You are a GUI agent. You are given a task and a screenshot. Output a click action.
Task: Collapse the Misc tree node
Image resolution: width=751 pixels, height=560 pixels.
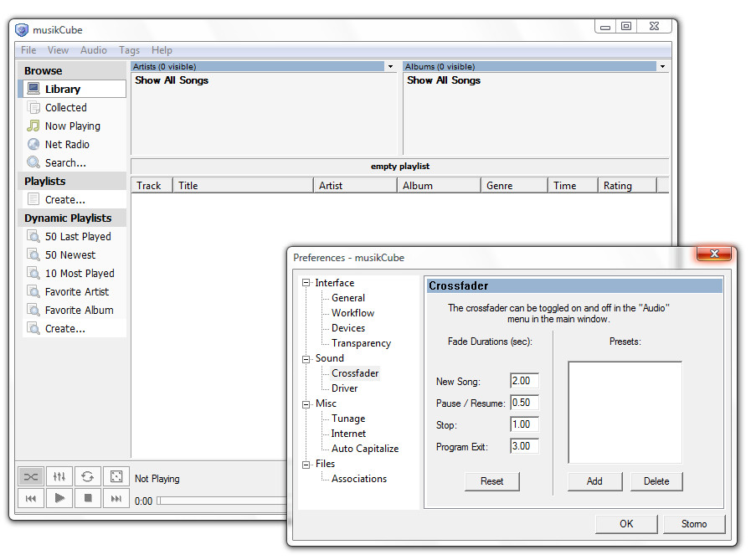click(x=306, y=404)
